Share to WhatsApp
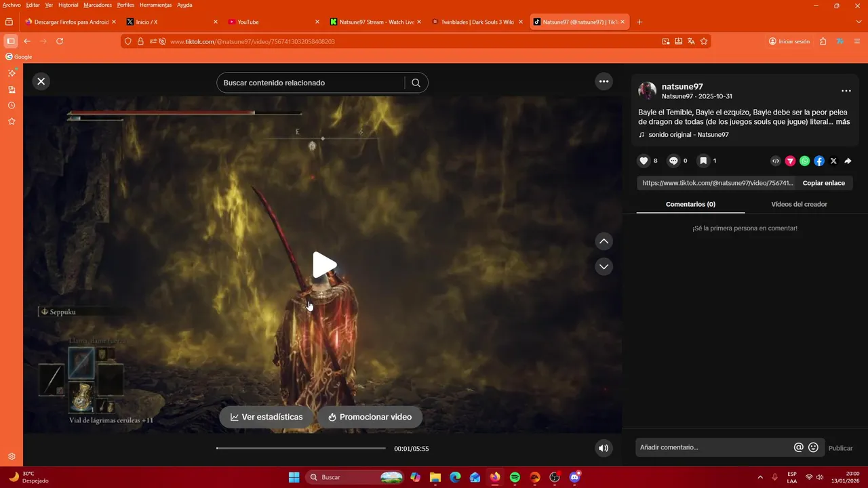 pyautogui.click(x=804, y=161)
